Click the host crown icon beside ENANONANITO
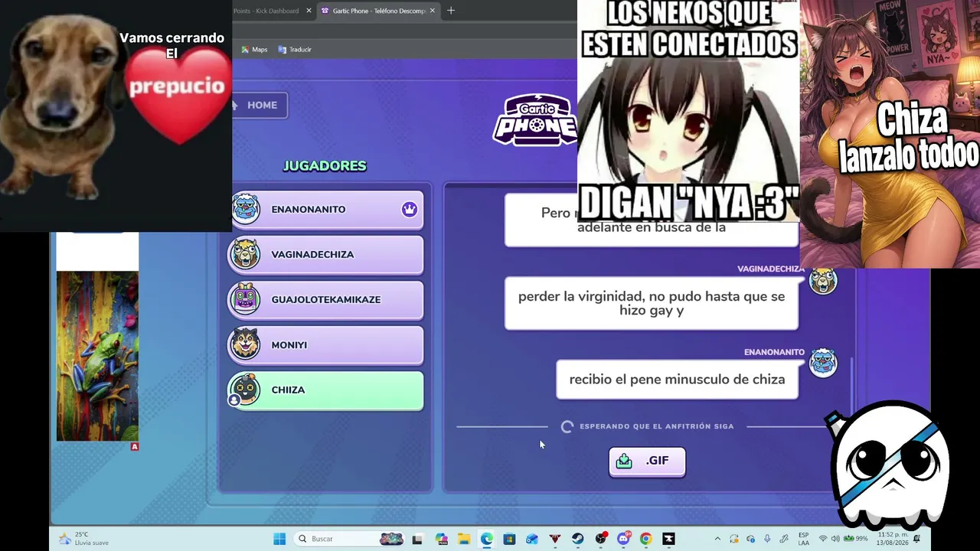 [410, 209]
